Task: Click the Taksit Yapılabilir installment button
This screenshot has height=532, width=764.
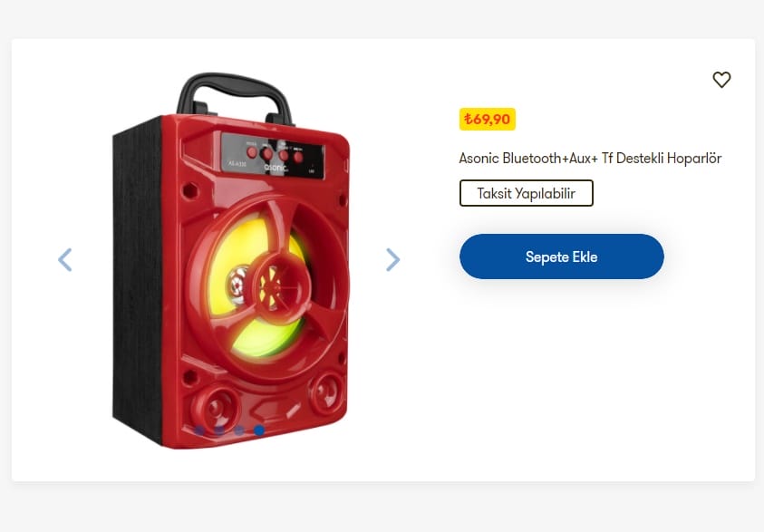Action: click(x=527, y=193)
